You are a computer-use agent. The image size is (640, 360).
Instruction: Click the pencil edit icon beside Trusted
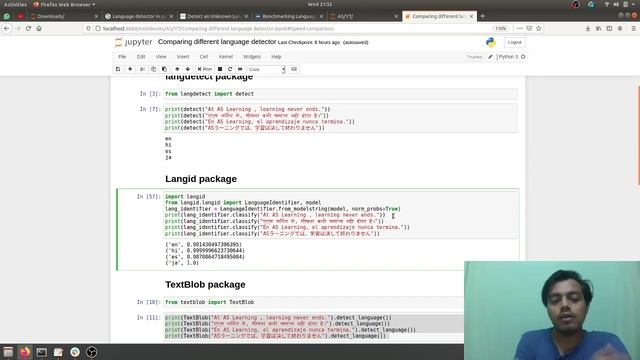490,57
